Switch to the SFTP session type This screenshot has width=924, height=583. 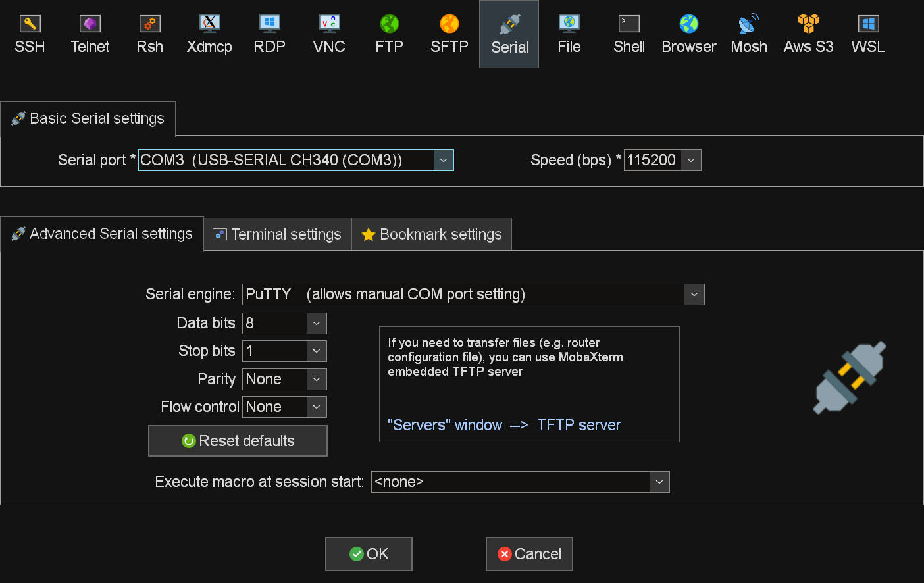click(x=449, y=34)
